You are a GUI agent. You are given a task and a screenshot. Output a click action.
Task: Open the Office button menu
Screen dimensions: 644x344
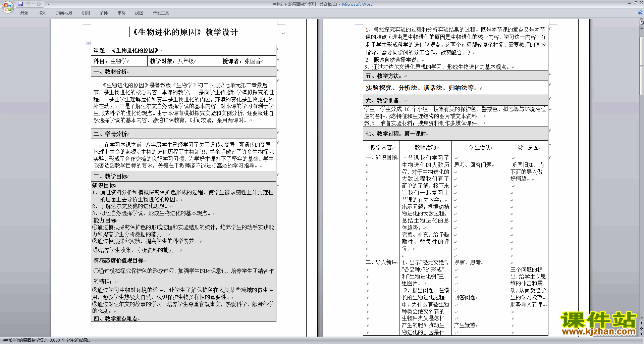pos(7,7)
